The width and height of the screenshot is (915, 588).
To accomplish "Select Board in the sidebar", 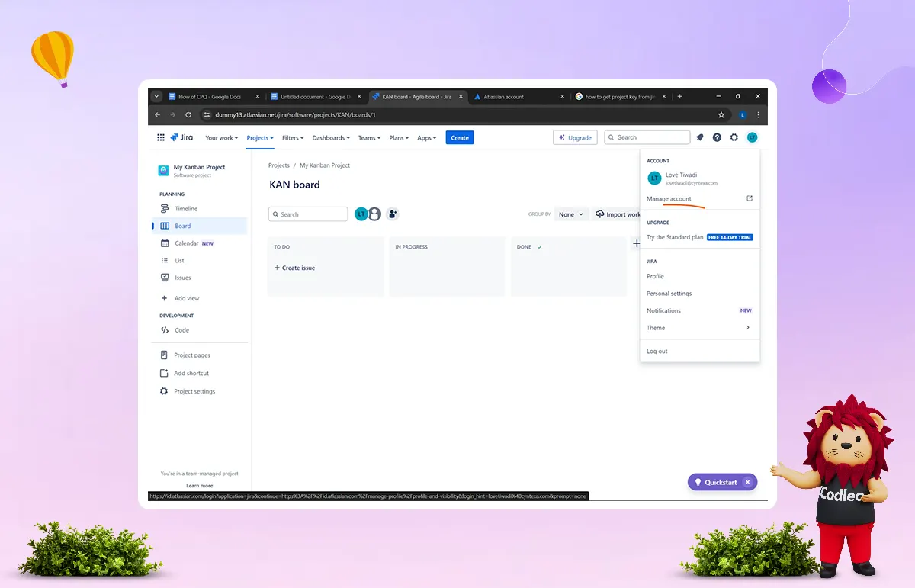I will [200, 226].
